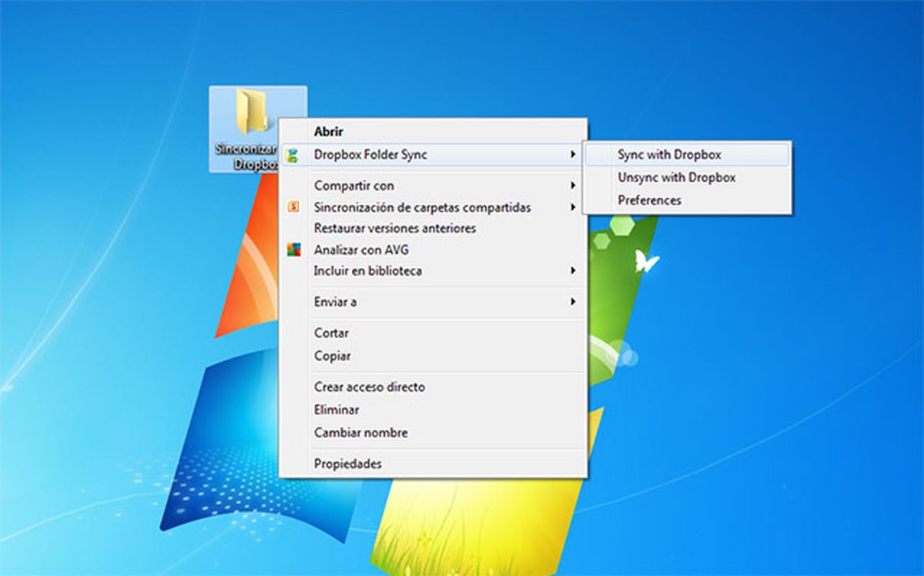The height and width of the screenshot is (576, 924).
Task: Click the AVG antivirus icon in the menu
Action: [293, 249]
